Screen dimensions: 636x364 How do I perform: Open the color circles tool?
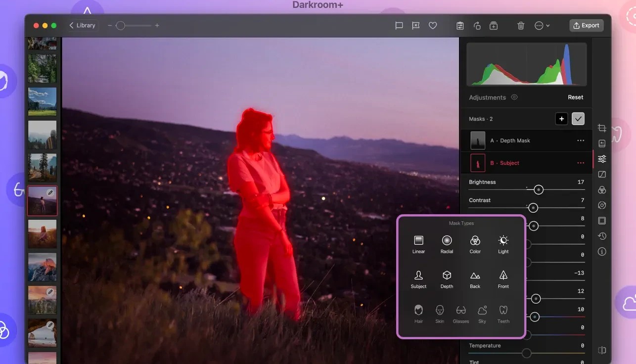(602, 190)
